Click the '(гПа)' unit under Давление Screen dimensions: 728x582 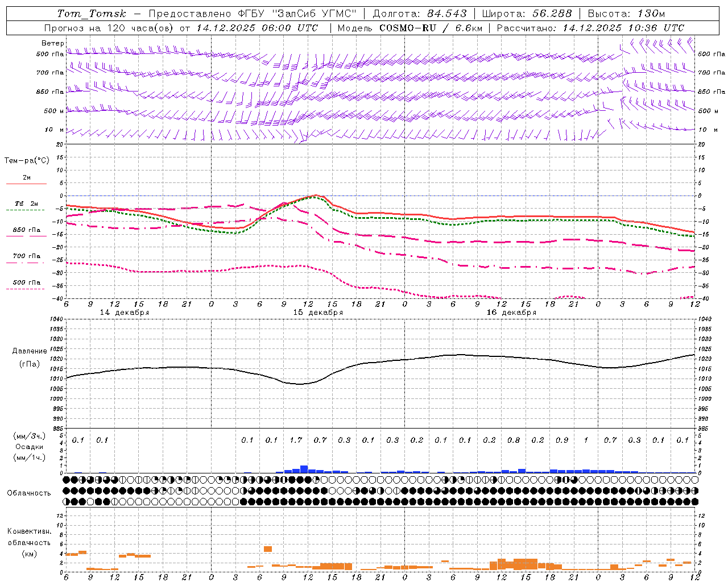[x=30, y=364]
